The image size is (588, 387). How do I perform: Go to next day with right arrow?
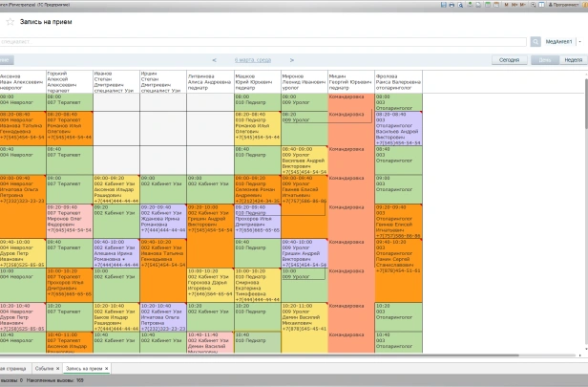coord(291,59)
